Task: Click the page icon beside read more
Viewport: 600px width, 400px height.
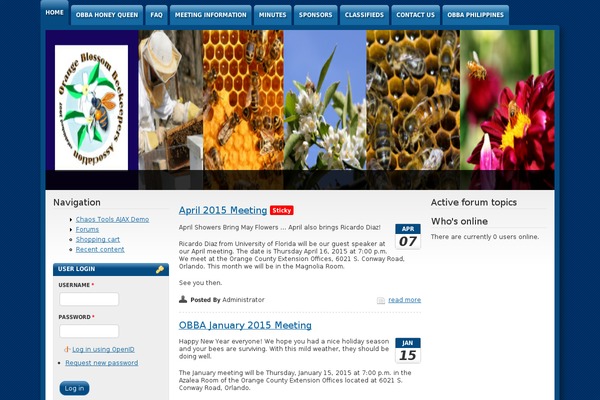Action: point(381,300)
